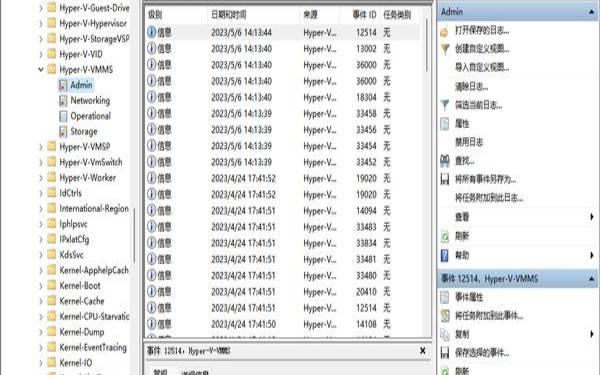Image resolution: width=600 pixels, height=375 pixels.
Task: Click the info icon of event 13002
Action: tap(152, 49)
